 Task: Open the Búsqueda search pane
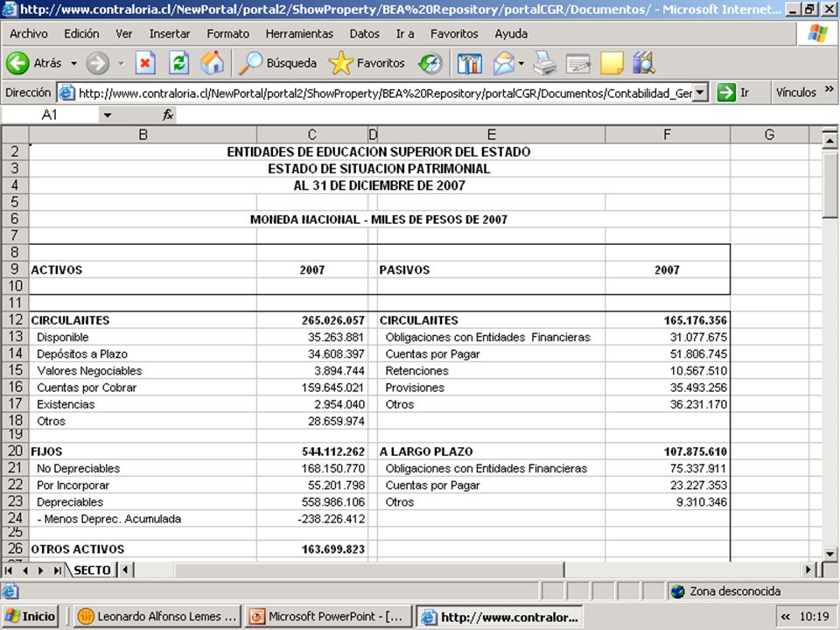click(x=277, y=63)
